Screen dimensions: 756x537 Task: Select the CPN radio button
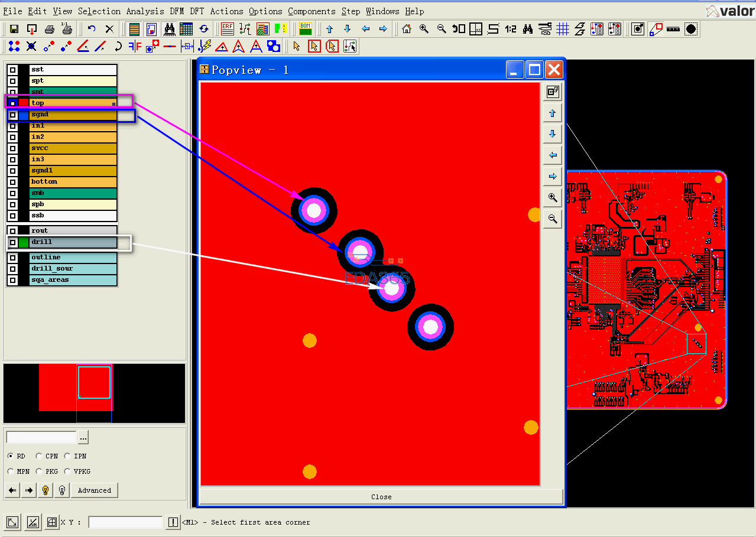point(40,456)
